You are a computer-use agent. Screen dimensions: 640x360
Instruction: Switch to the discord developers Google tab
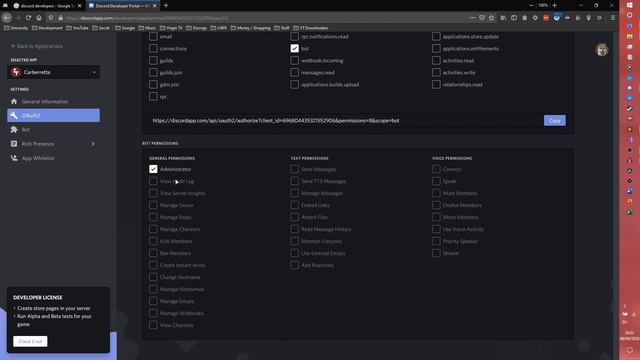pos(44,6)
